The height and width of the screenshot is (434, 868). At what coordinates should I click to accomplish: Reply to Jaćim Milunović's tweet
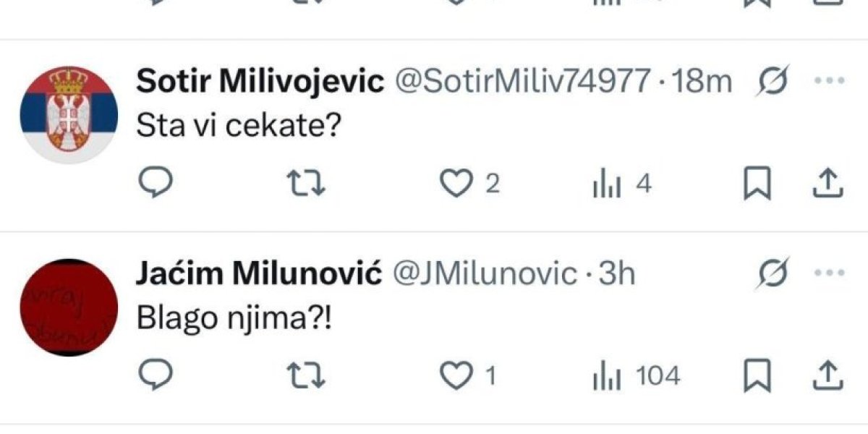click(154, 373)
